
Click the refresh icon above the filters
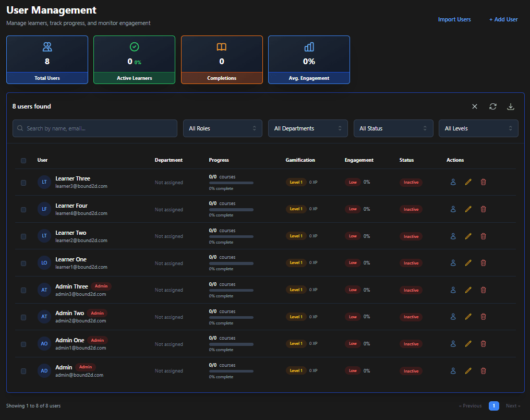coord(492,106)
